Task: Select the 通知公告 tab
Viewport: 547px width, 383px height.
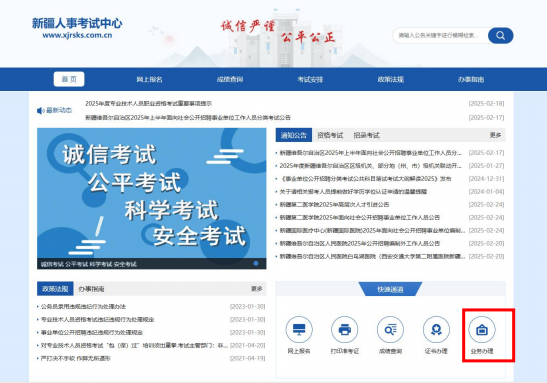Action: (294, 135)
